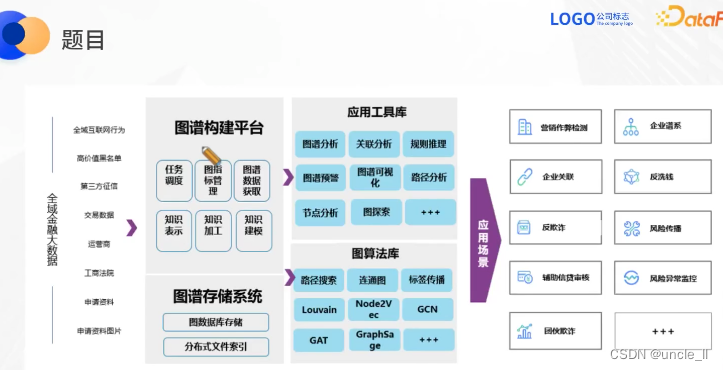Pick the 连通图 algorithm tile
Screen dimensions: 723x370
tap(373, 280)
